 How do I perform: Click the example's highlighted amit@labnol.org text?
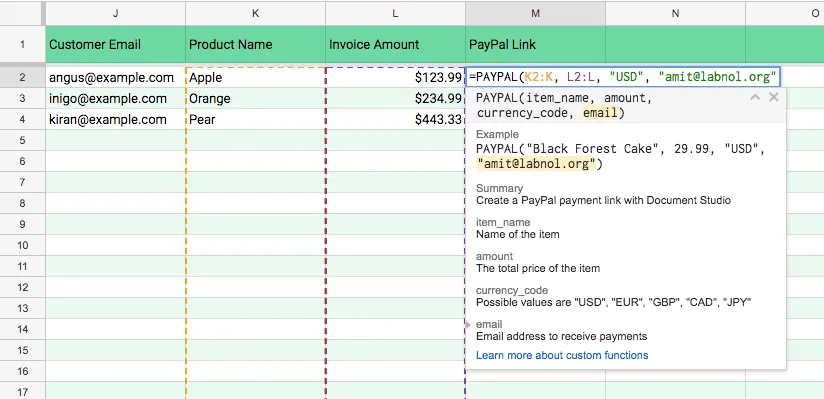click(x=536, y=164)
